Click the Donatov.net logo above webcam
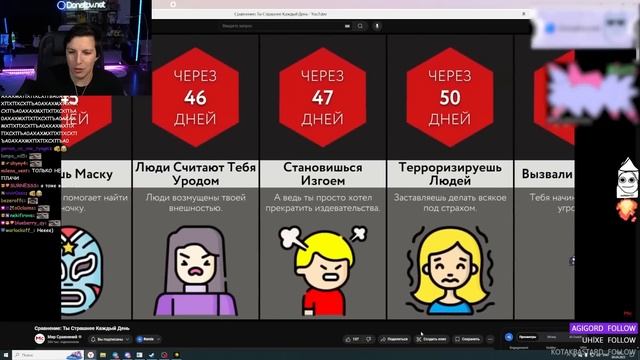Screen dimensions: 640x360 point(81,5)
